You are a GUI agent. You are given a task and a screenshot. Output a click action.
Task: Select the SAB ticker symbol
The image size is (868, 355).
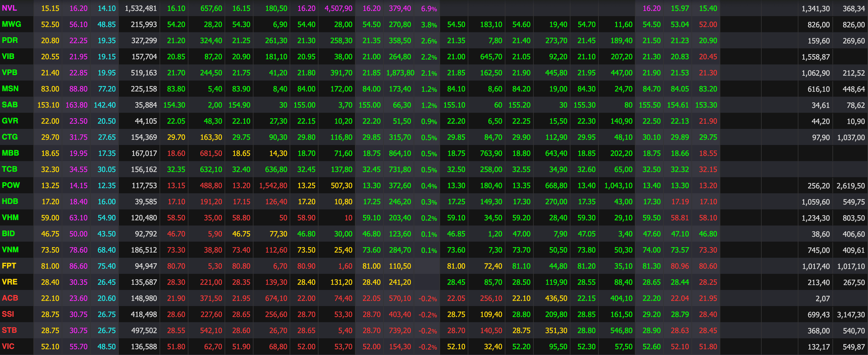pyautogui.click(x=10, y=105)
